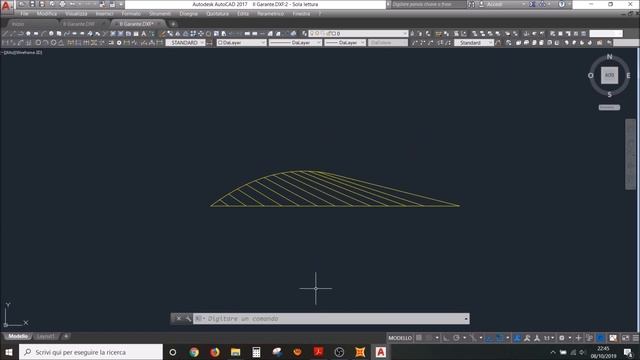Select the Radius dimension tool
The height and width of the screenshot is (360, 640).
point(38,42)
